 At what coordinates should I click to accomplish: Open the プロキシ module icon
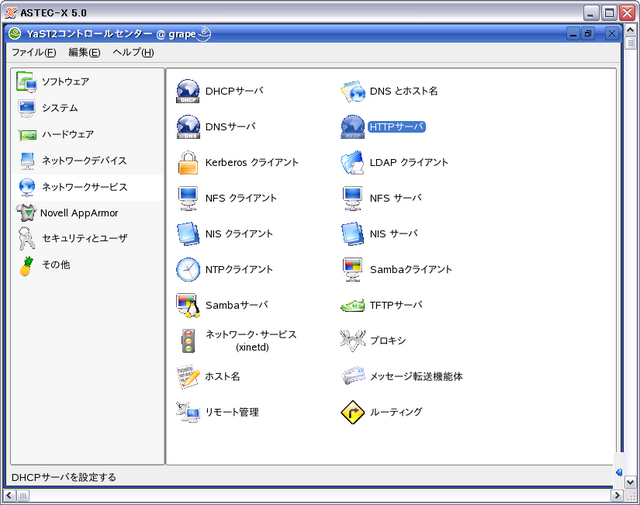353,341
